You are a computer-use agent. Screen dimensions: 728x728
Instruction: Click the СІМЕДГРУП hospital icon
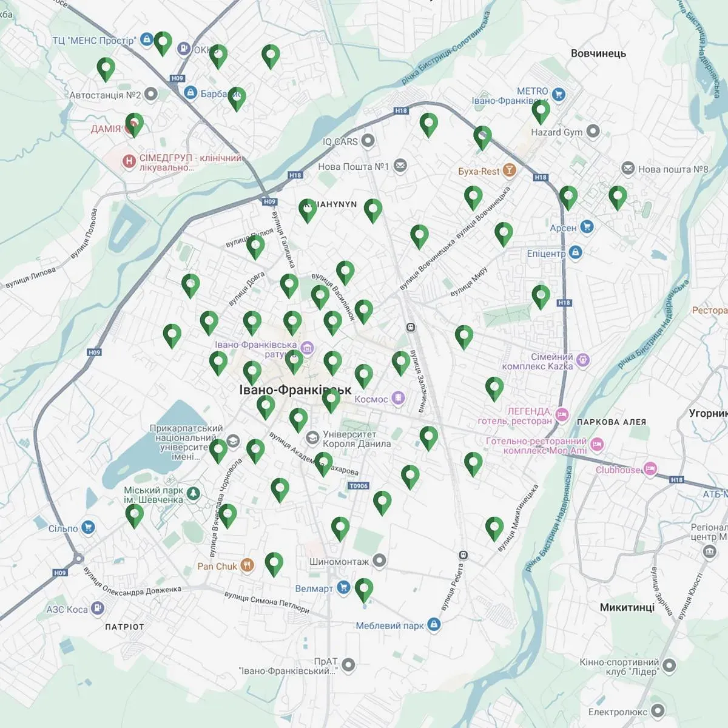129,161
